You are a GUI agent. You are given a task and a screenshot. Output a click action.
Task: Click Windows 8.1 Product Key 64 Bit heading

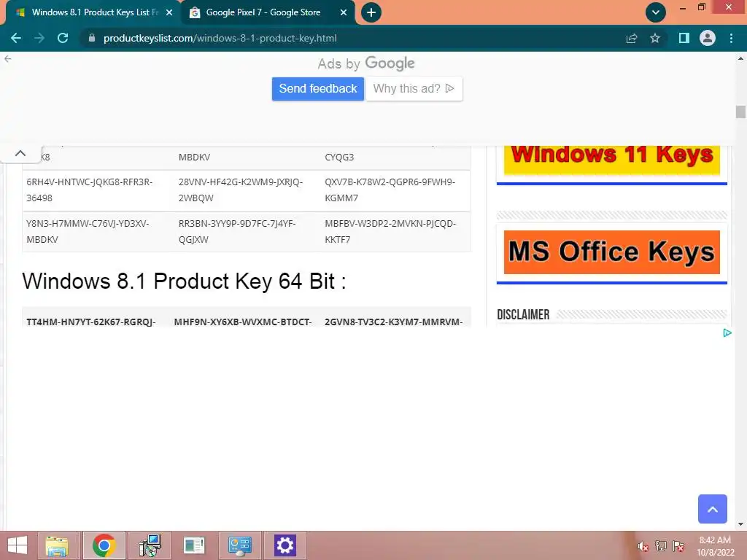pyautogui.click(x=184, y=281)
